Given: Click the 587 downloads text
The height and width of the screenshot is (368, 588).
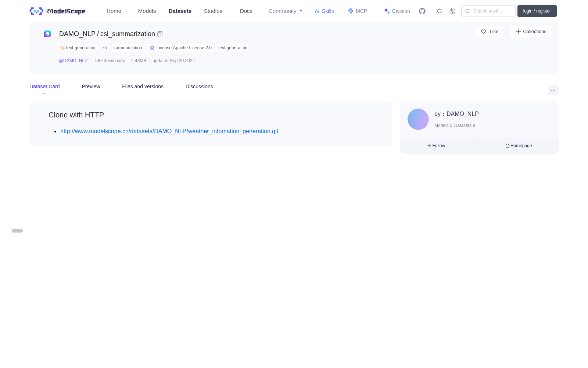Looking at the screenshot, I should click(x=110, y=61).
